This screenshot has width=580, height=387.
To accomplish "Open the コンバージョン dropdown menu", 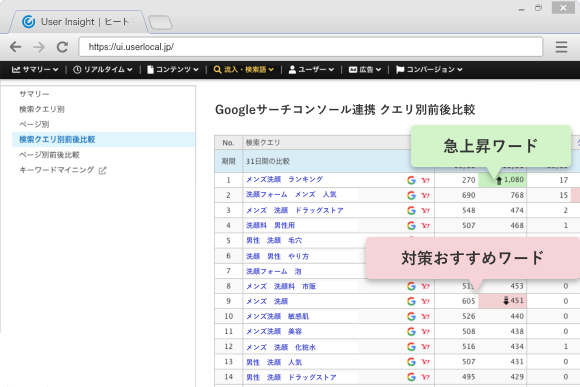I will point(429,70).
